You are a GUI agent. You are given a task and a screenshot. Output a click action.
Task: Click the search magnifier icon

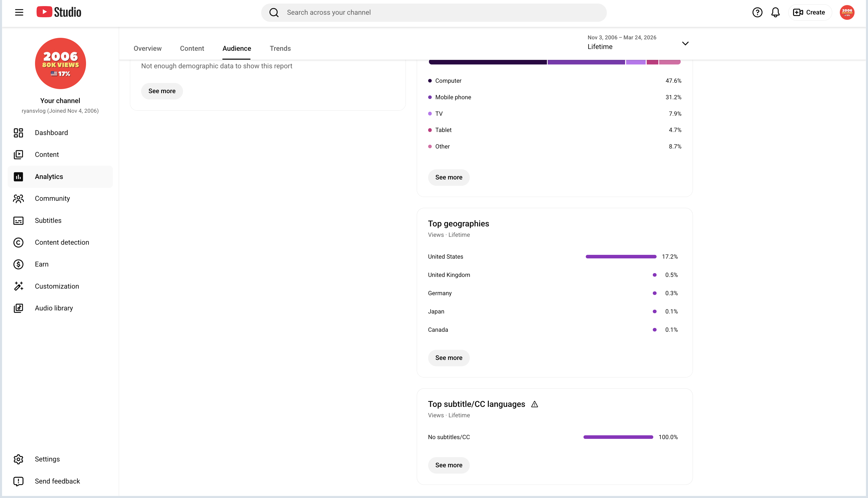tap(274, 13)
